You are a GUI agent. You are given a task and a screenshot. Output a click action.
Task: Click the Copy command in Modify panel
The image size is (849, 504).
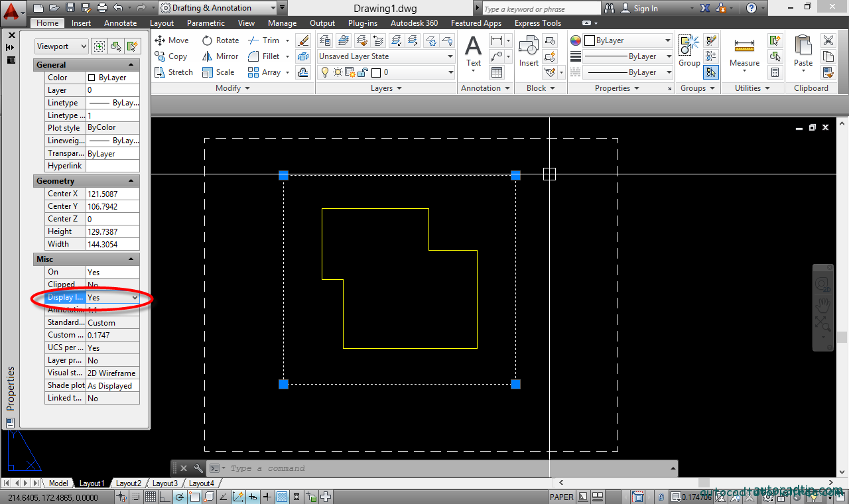point(172,56)
